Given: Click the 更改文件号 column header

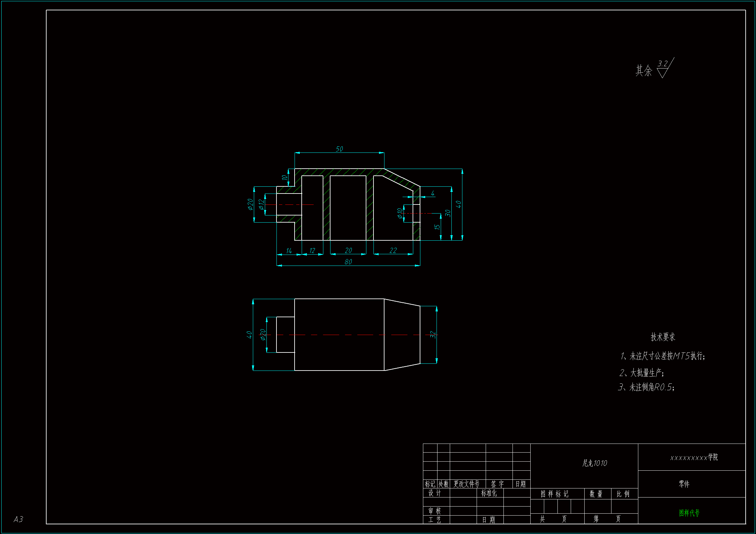Looking at the screenshot, I should (466, 484).
